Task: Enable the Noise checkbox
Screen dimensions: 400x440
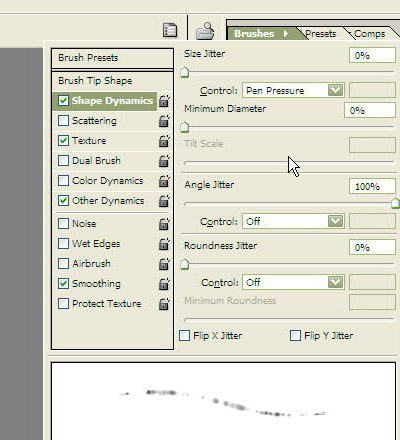Action: click(x=63, y=223)
